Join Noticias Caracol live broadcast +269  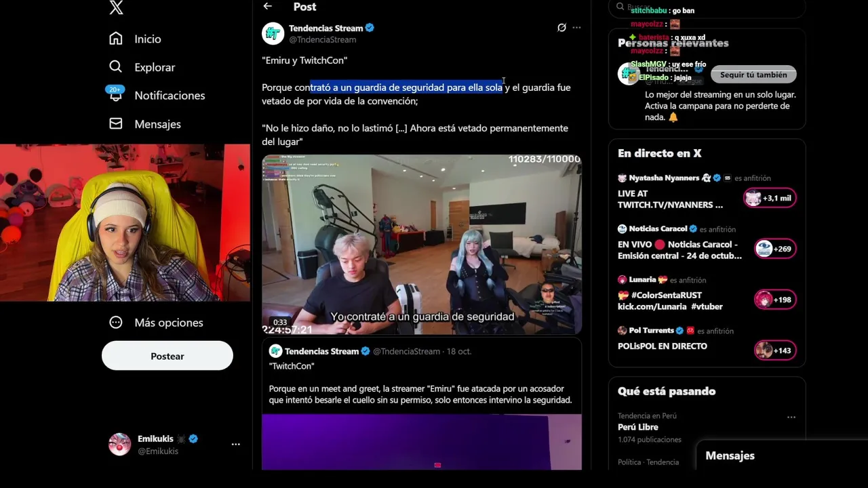(x=774, y=249)
